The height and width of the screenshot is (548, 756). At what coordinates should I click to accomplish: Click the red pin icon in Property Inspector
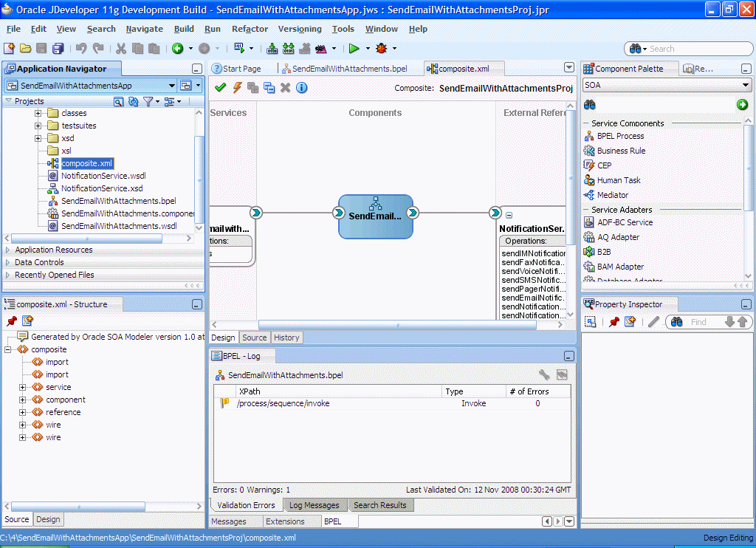[614, 322]
